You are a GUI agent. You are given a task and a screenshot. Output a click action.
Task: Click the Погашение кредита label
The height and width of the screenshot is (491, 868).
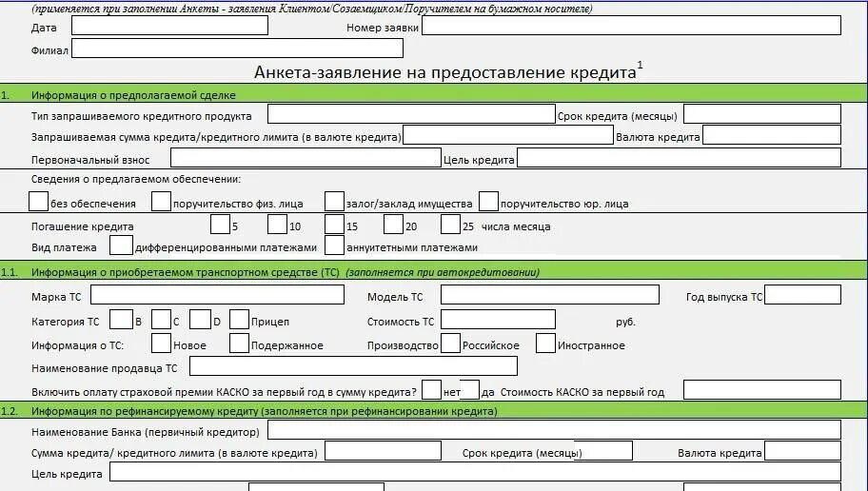83,226
